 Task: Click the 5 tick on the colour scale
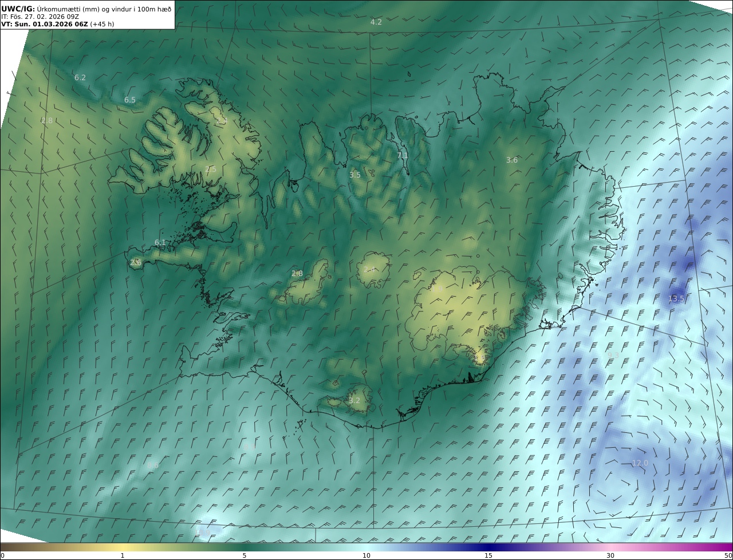[x=245, y=555]
